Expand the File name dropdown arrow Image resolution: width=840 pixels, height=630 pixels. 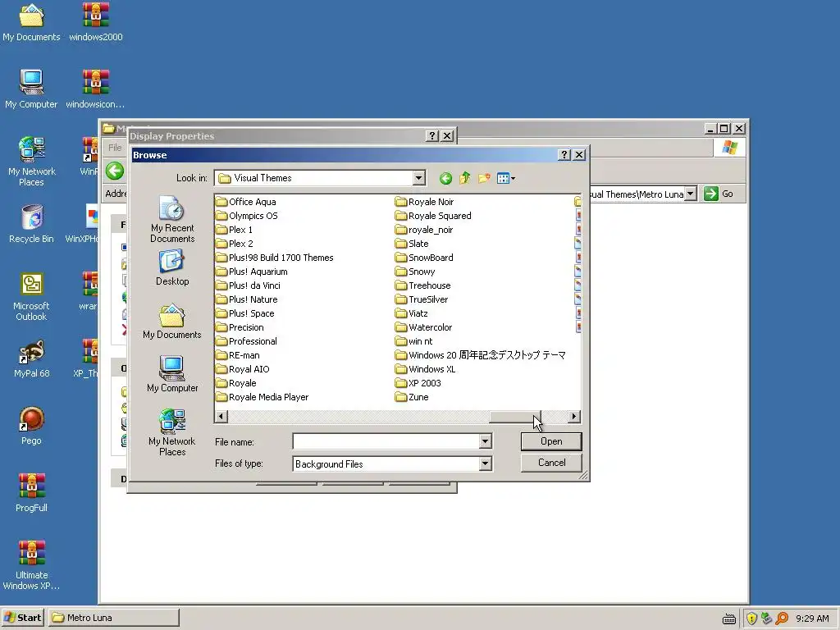pyautogui.click(x=485, y=441)
